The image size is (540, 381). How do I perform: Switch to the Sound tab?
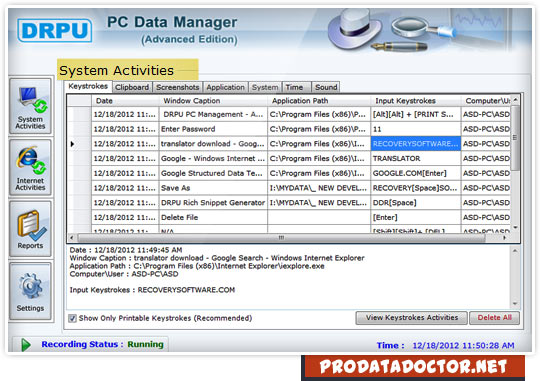pos(326,87)
